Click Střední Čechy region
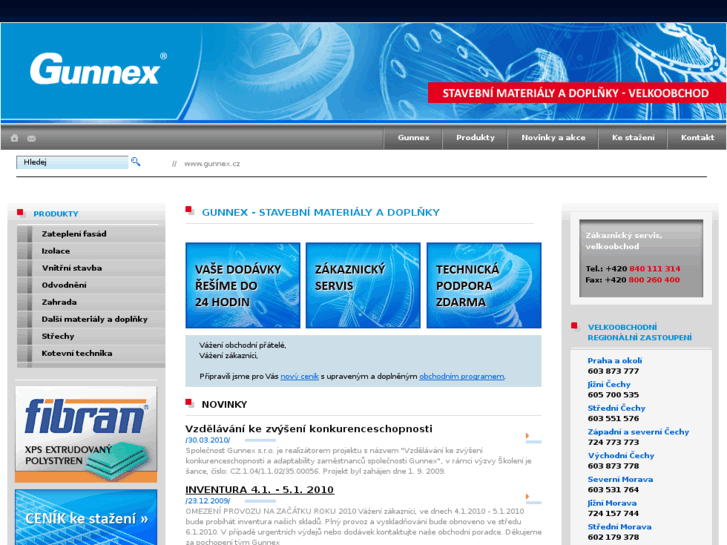 click(616, 408)
